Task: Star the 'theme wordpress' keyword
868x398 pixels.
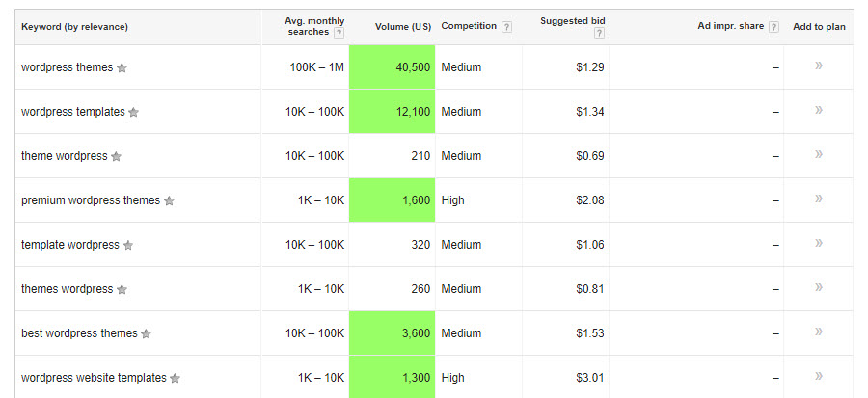Action: 116,156
